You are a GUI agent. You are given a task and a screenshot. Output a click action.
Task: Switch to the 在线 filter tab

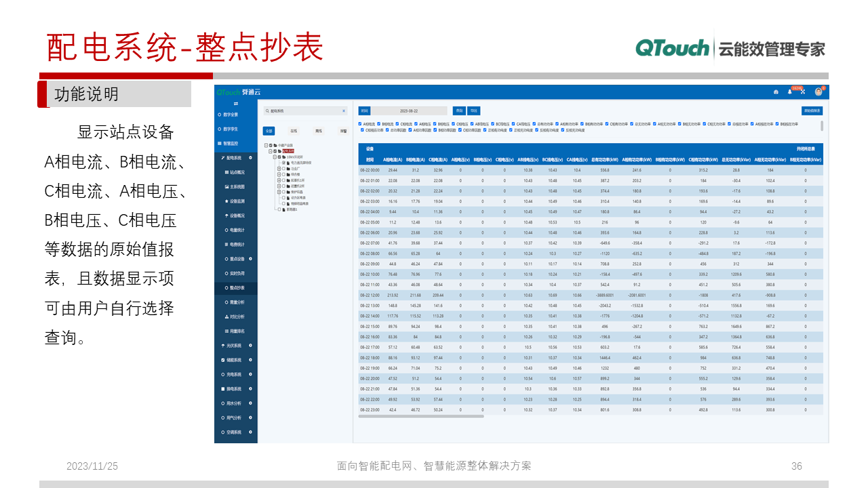coord(294,131)
